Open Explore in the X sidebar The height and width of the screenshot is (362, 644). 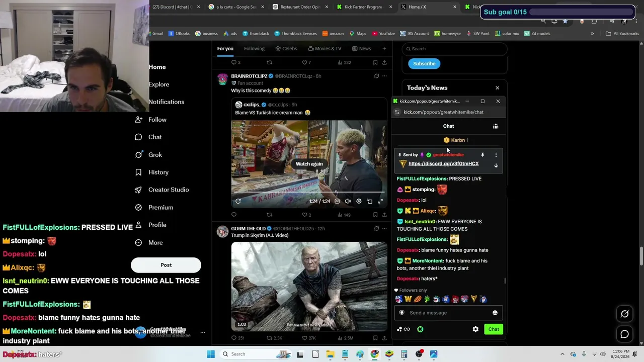point(159,84)
